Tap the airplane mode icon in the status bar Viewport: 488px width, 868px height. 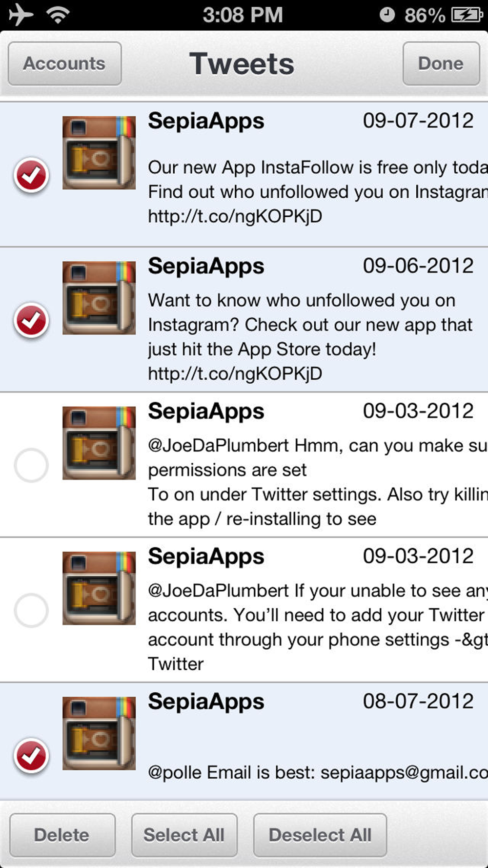click(x=21, y=15)
